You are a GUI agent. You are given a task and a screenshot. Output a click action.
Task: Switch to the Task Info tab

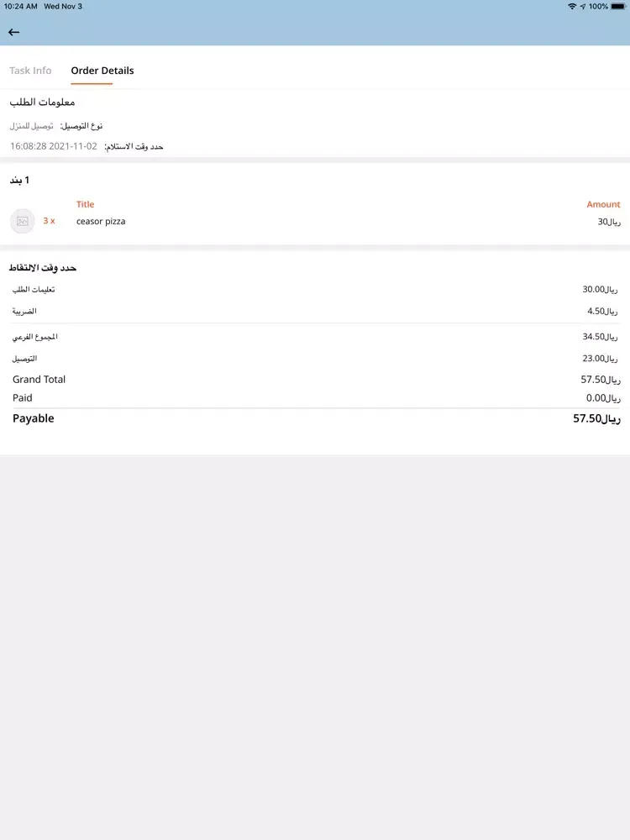(30, 71)
